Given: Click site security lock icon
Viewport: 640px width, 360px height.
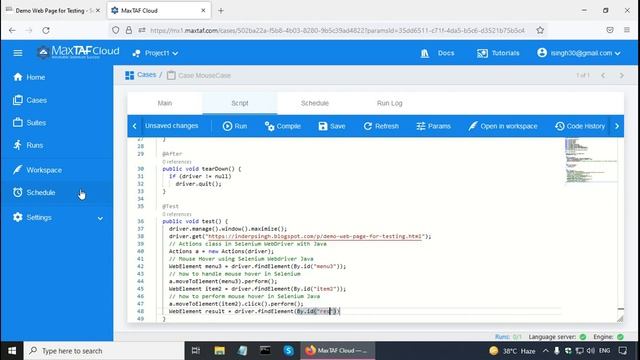Looking at the screenshot, I should pyautogui.click(x=129, y=30).
